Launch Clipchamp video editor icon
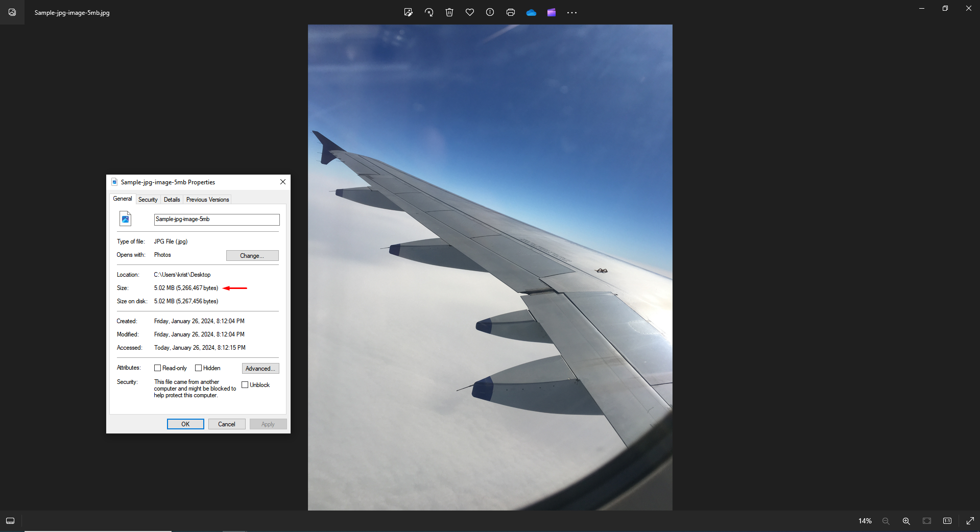 pyautogui.click(x=552, y=12)
